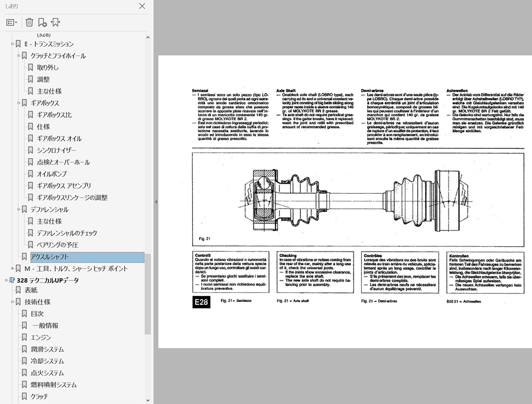Viewport: 532px width, 404px height.
Task: Click the bookmark icon beside 調整
Action: (31, 79)
